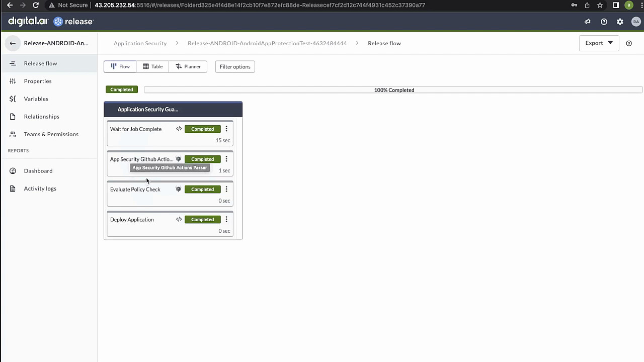Viewport: 644px width, 362px height.
Task: Open the Wait for Job Complete task
Action: click(x=136, y=129)
